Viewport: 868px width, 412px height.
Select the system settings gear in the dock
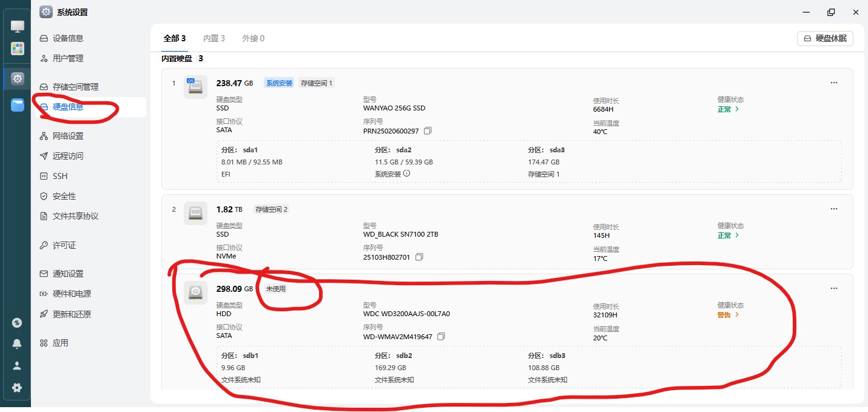(x=18, y=78)
